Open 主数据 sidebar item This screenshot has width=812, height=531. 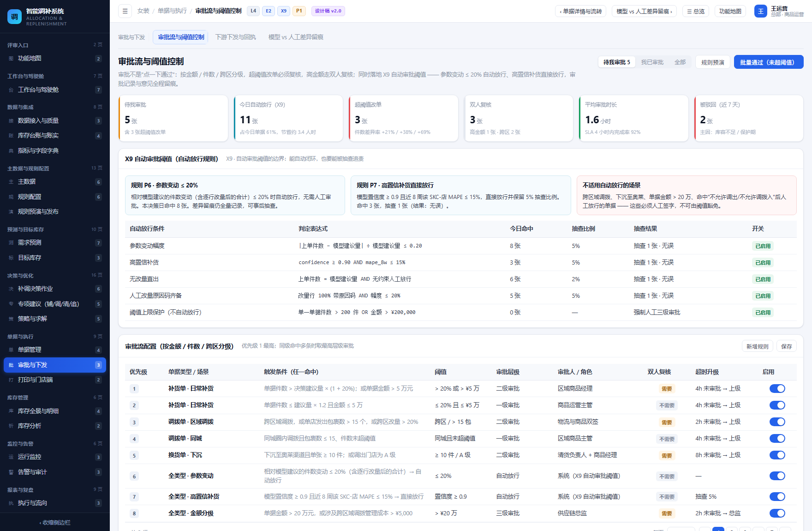click(x=55, y=182)
